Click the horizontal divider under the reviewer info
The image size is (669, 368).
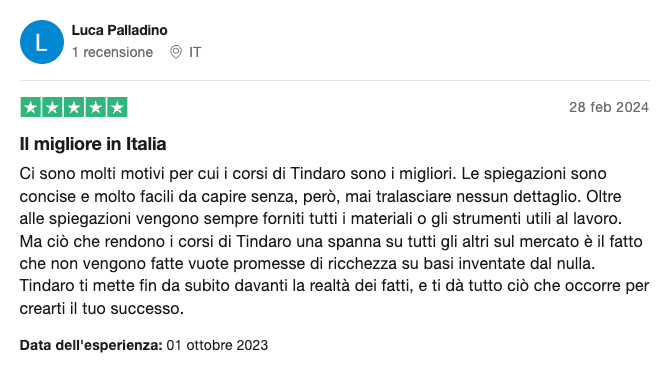pyautogui.click(x=334, y=80)
